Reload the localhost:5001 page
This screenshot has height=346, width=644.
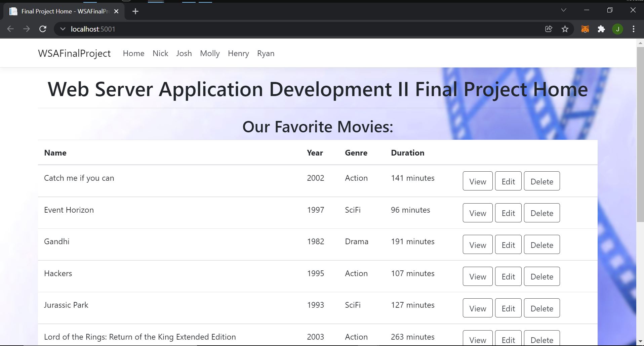(x=43, y=29)
